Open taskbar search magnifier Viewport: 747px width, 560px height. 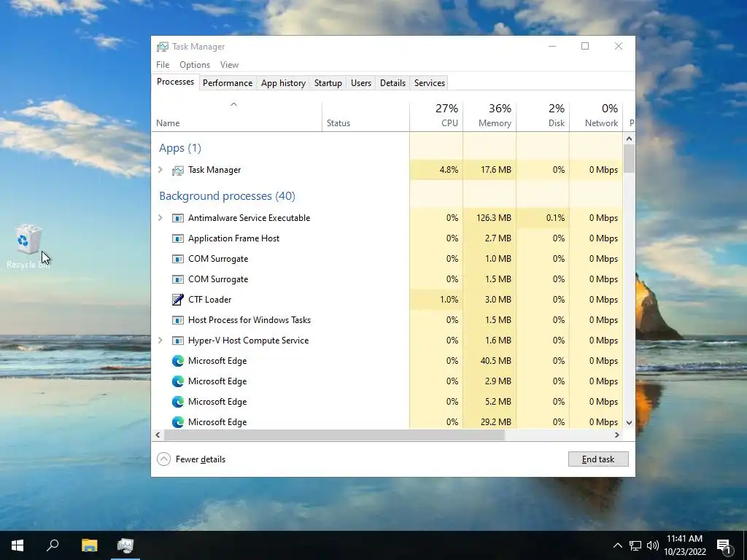53,545
